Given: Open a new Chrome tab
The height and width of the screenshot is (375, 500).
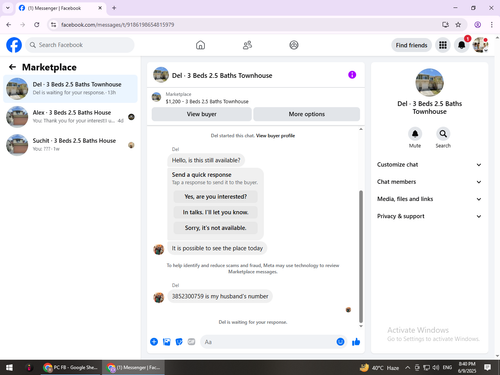Looking at the screenshot, I should (x=114, y=8).
